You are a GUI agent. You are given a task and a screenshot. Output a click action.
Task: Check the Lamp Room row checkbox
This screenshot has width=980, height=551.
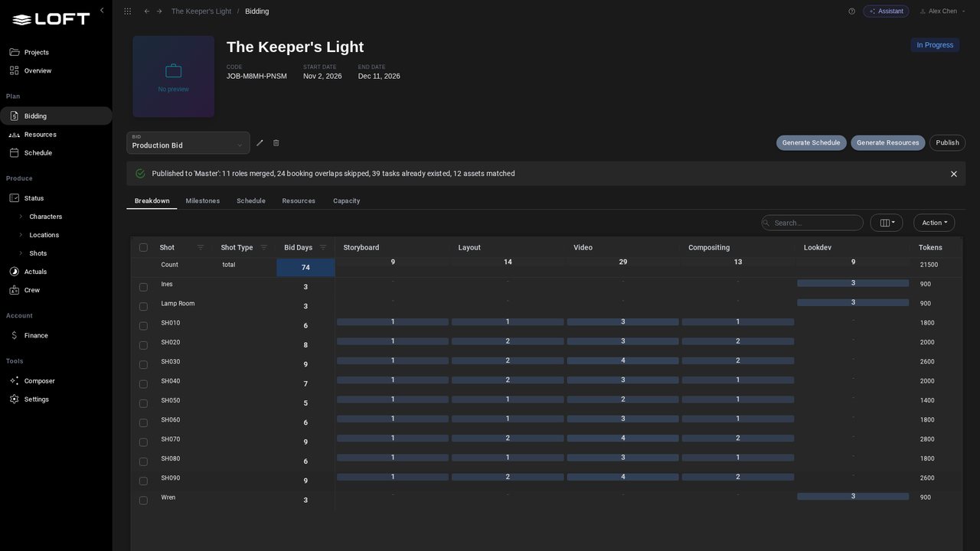[x=143, y=307]
